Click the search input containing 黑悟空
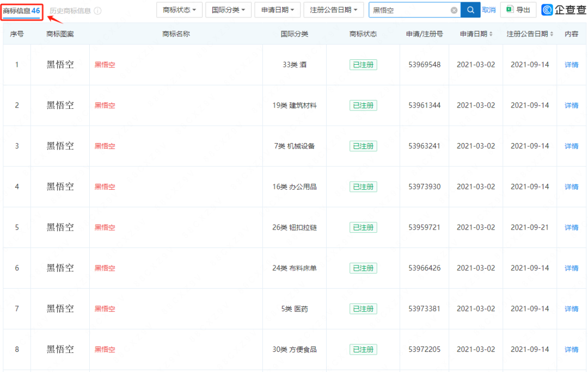 click(x=409, y=10)
